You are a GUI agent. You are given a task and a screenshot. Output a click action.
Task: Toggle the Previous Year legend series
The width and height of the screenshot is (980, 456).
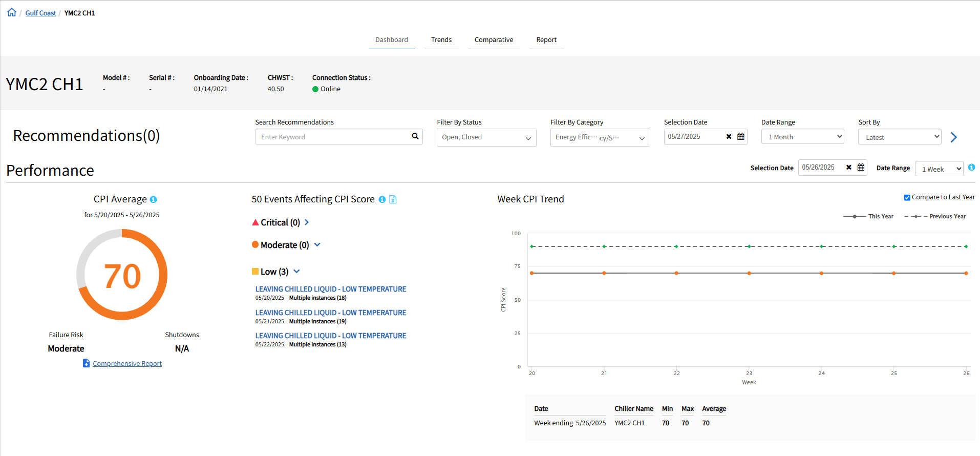[x=934, y=216]
